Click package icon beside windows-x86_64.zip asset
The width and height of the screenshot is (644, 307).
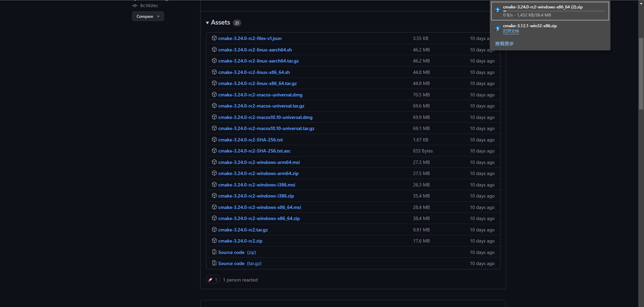(x=214, y=218)
